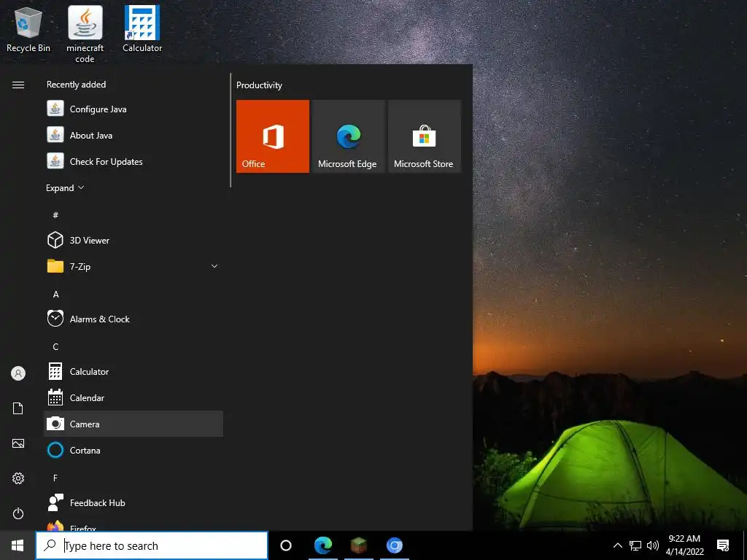The image size is (747, 560).
Task: Click the Productivity group title
Action: coord(259,85)
